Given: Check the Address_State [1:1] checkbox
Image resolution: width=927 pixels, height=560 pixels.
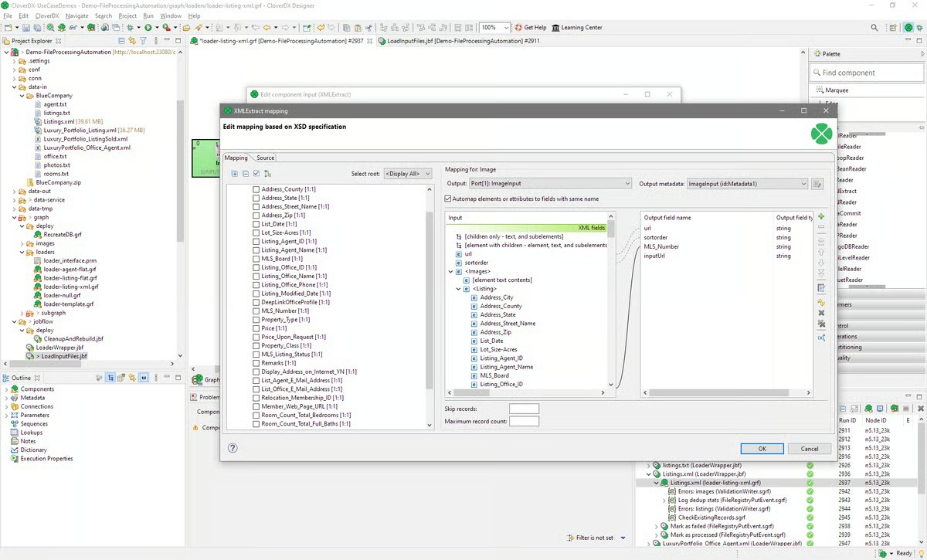Looking at the screenshot, I should tap(256, 198).
